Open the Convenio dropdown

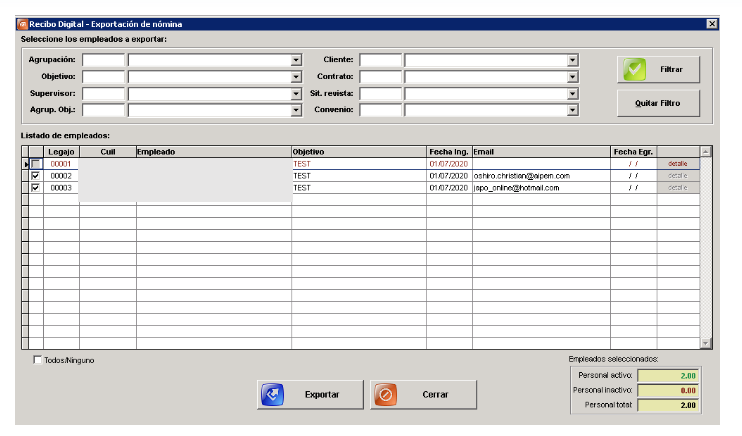[573, 110]
